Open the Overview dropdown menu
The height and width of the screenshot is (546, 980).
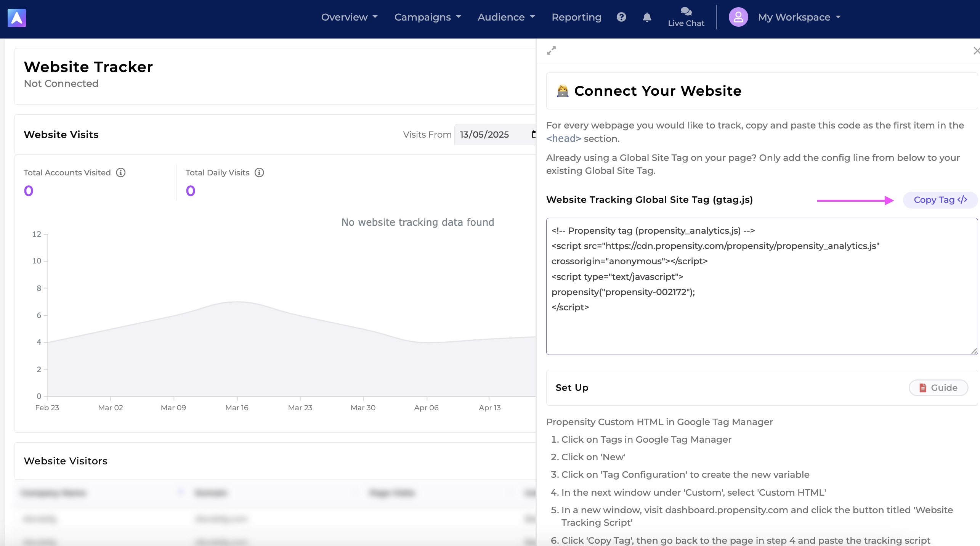point(349,17)
